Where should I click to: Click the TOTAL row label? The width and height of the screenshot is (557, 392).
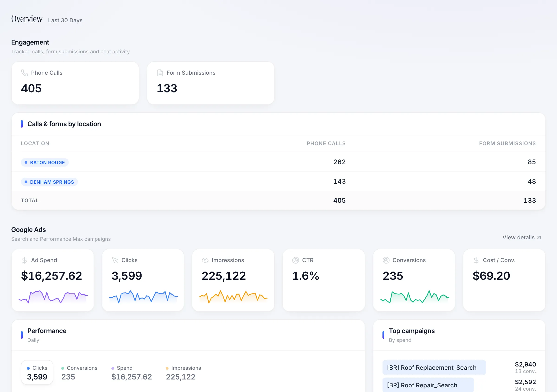(30, 200)
